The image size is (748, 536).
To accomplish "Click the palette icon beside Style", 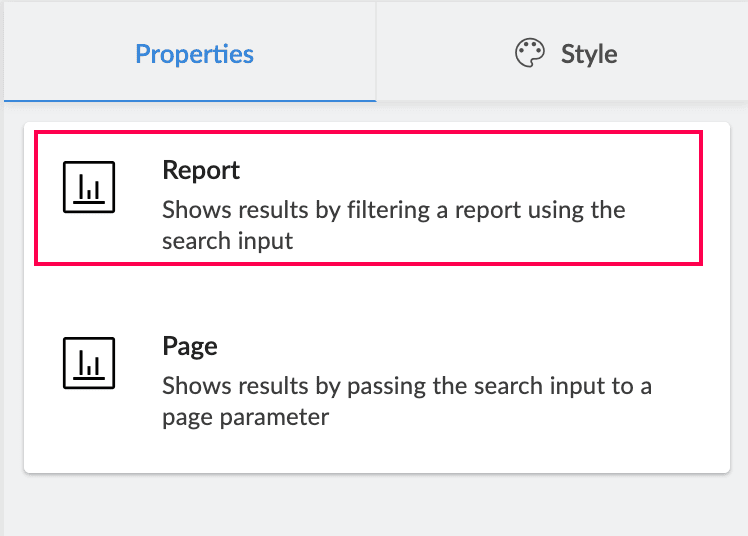I will coord(530,54).
